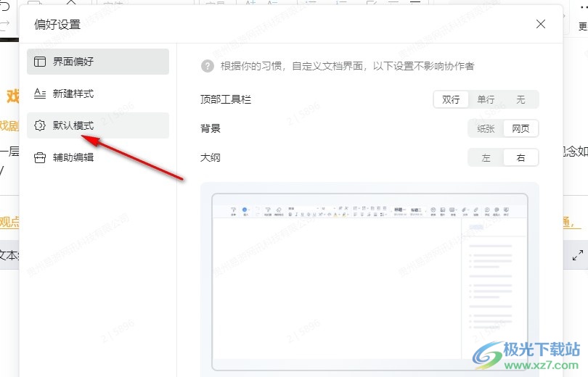Click the undo arrow in the editor behind
This screenshot has width=588, height=377.
point(5,7)
